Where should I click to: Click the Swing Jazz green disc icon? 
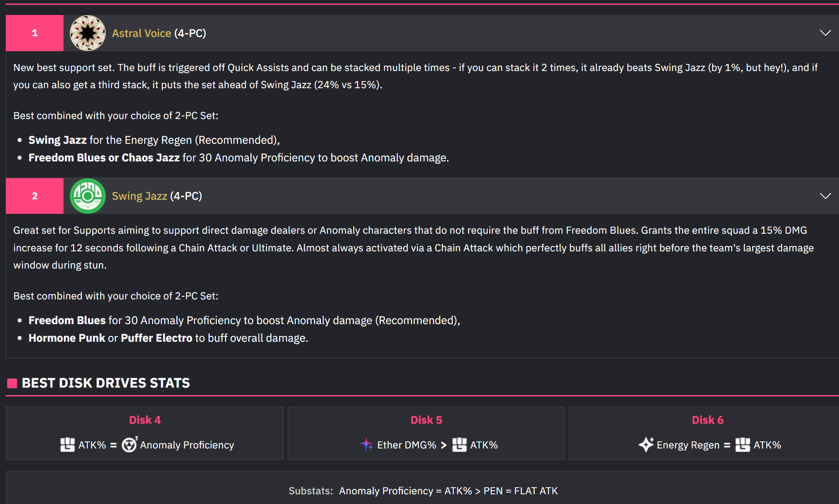88,196
